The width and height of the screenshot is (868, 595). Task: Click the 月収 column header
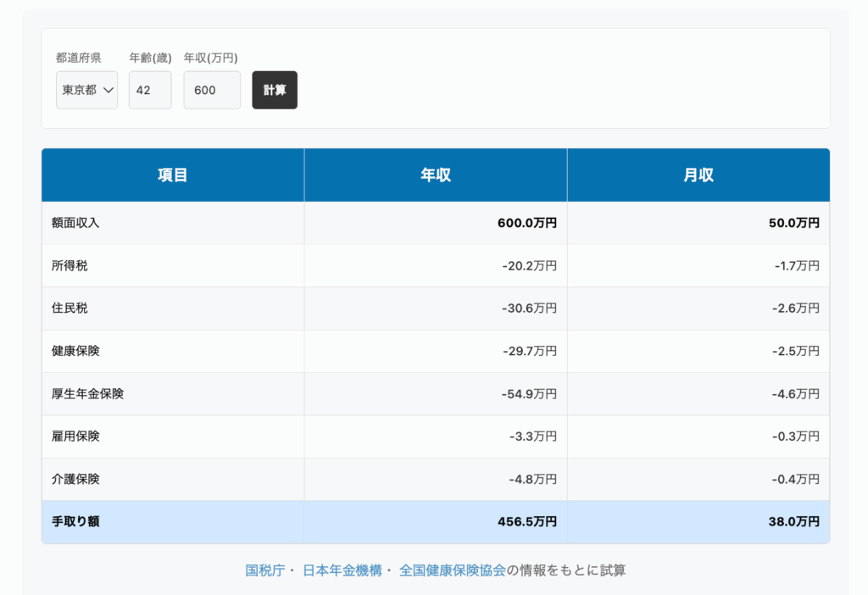(698, 175)
